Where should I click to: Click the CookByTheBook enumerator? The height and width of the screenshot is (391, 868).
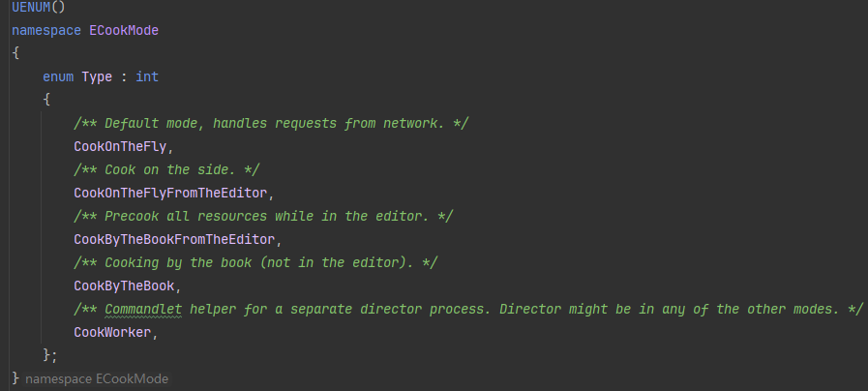pyautogui.click(x=125, y=286)
